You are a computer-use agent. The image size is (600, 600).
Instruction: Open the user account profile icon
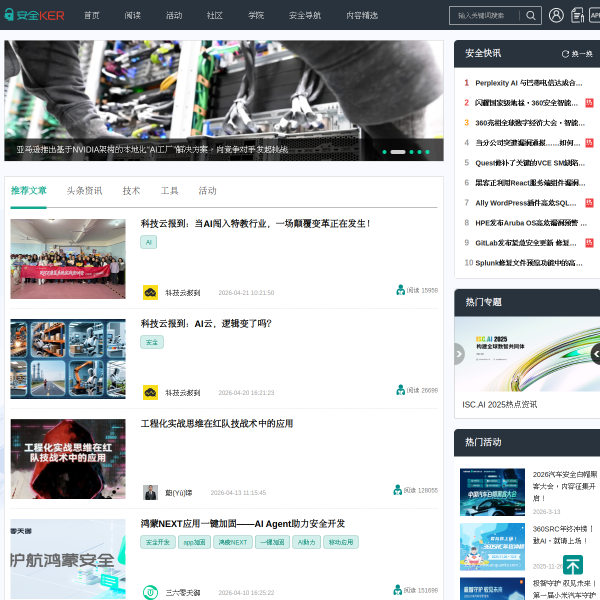pyautogui.click(x=556, y=15)
